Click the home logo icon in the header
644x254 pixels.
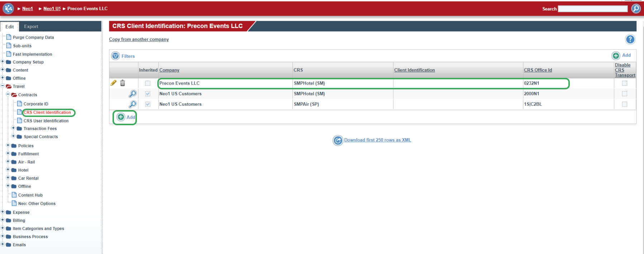click(x=8, y=9)
